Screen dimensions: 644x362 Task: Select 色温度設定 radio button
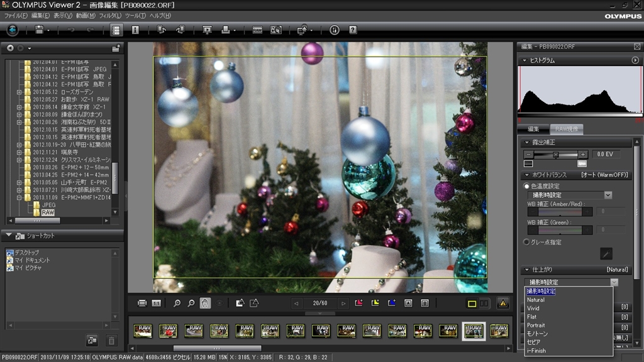click(x=526, y=186)
